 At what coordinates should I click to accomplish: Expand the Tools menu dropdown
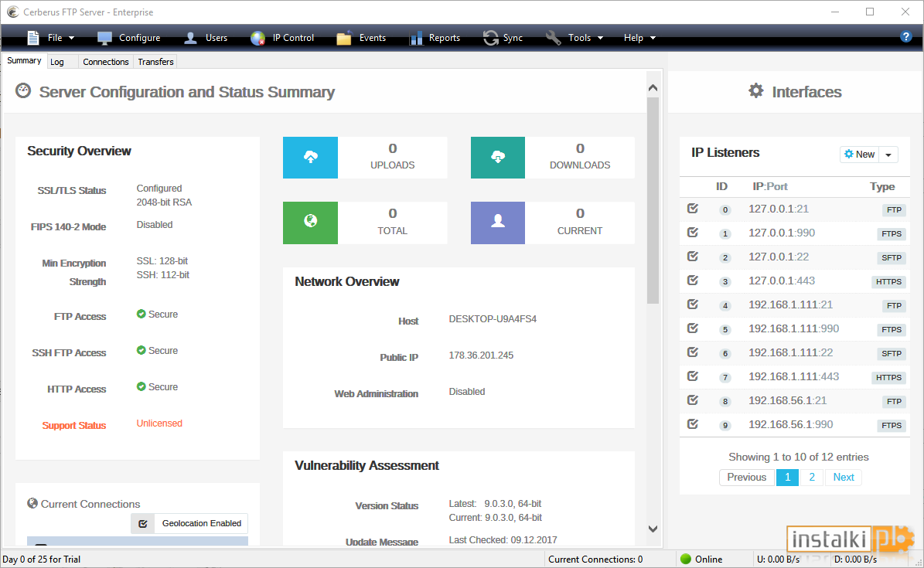click(601, 38)
